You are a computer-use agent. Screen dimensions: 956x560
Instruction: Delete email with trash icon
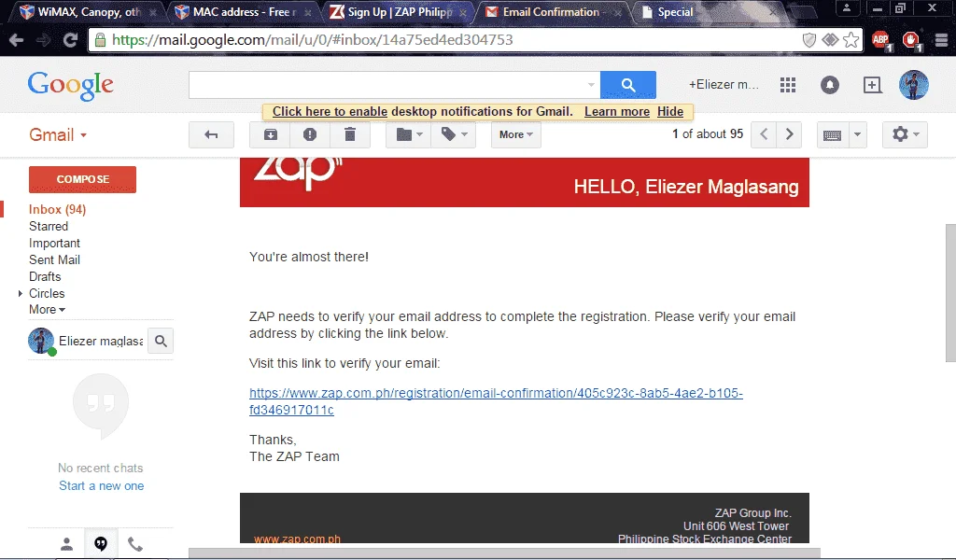click(x=350, y=134)
